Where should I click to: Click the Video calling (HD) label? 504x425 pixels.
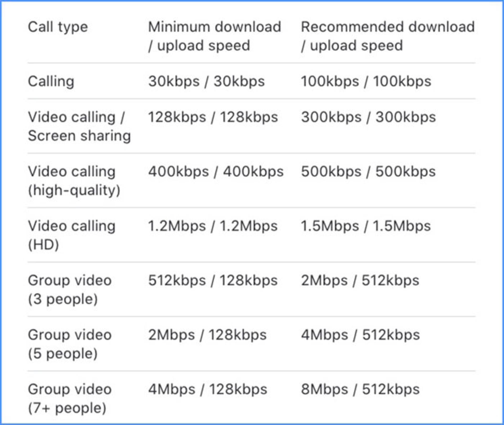(x=72, y=235)
